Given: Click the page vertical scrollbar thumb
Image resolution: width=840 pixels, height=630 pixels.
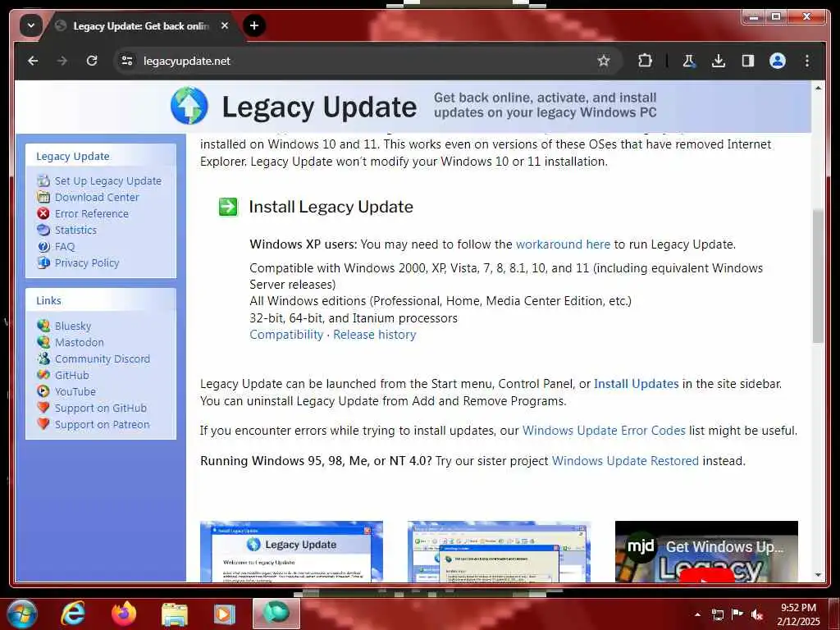Looking at the screenshot, I should (818, 276).
